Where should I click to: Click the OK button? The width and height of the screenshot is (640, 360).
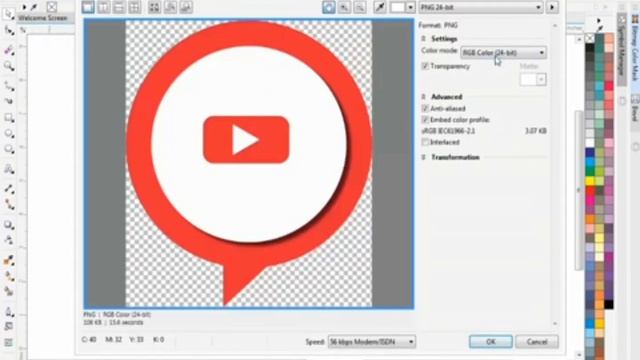(x=491, y=342)
